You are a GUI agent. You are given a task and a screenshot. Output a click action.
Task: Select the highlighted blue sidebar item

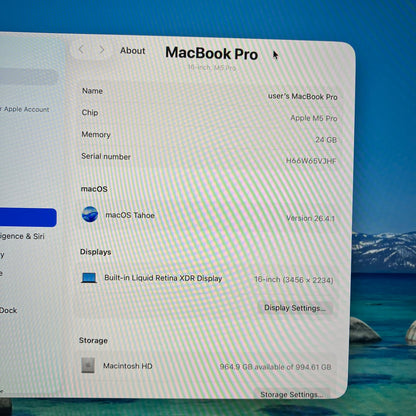(28, 217)
